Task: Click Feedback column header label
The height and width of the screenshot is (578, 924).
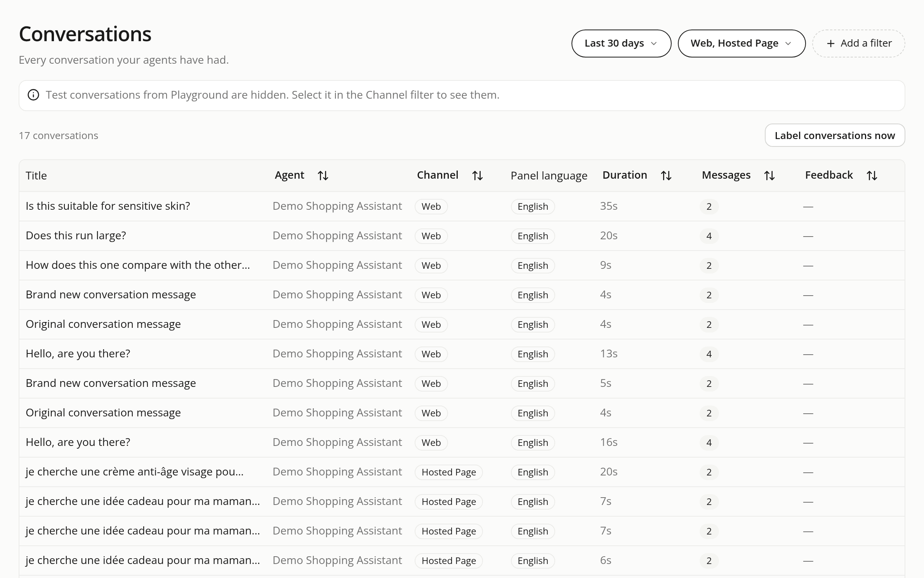Action: 828,175
